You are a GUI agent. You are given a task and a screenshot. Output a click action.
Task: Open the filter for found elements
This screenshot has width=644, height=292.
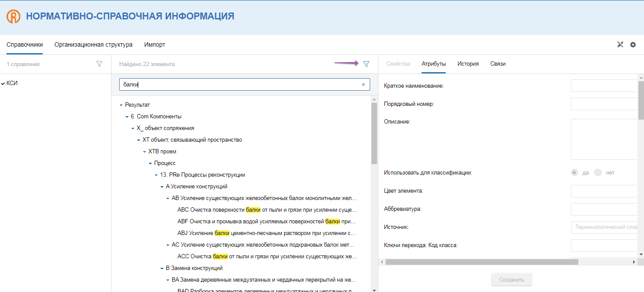[366, 64]
